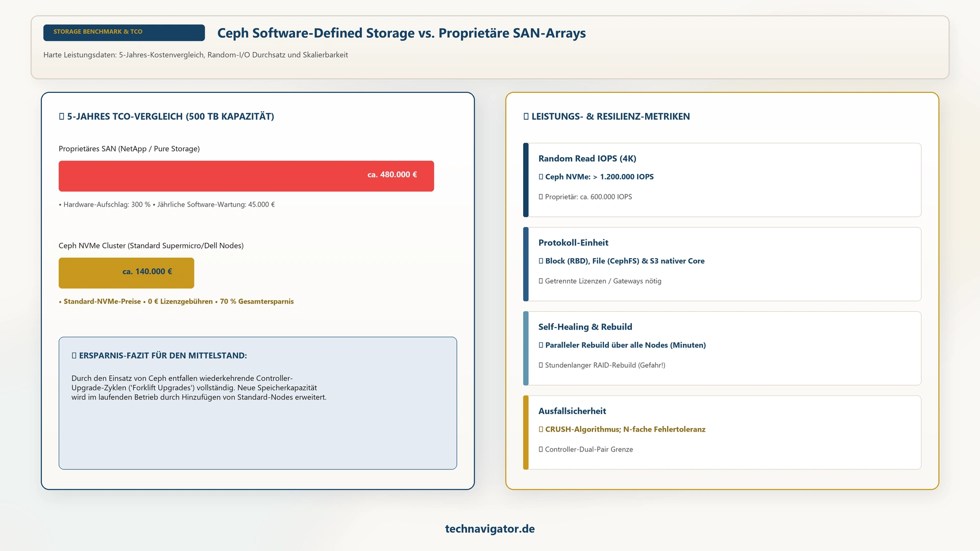Click the STORAGE BENCHMARK & TCO badge
980x551 pixels.
coord(124,32)
